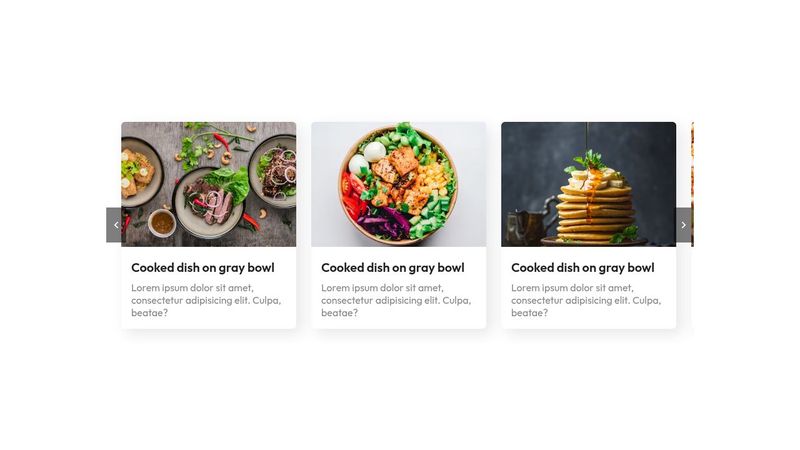Click the boiled eggs in the salad bowl
The height and width of the screenshot is (450, 800).
(366, 158)
